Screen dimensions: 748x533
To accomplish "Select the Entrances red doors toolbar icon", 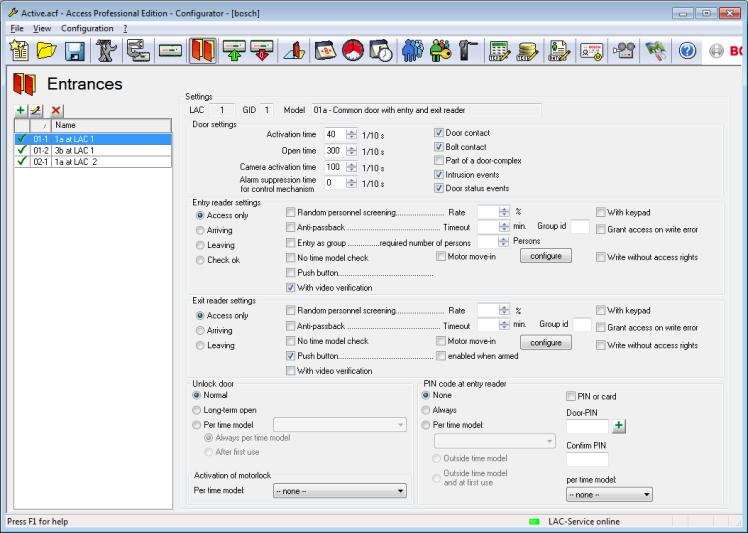I will point(202,51).
